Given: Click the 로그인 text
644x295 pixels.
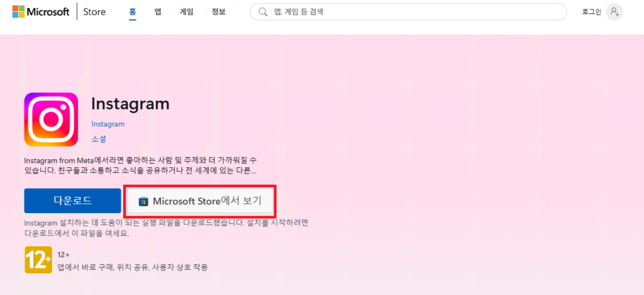Looking at the screenshot, I should tap(591, 12).
